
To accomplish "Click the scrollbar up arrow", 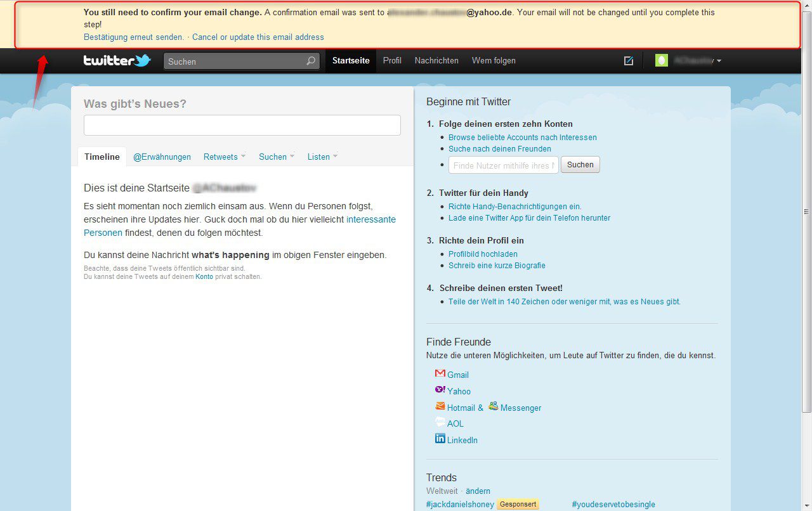I will 806,5.
